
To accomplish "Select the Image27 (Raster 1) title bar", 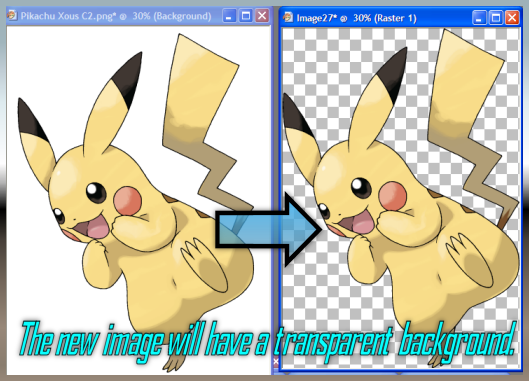I will [401, 18].
